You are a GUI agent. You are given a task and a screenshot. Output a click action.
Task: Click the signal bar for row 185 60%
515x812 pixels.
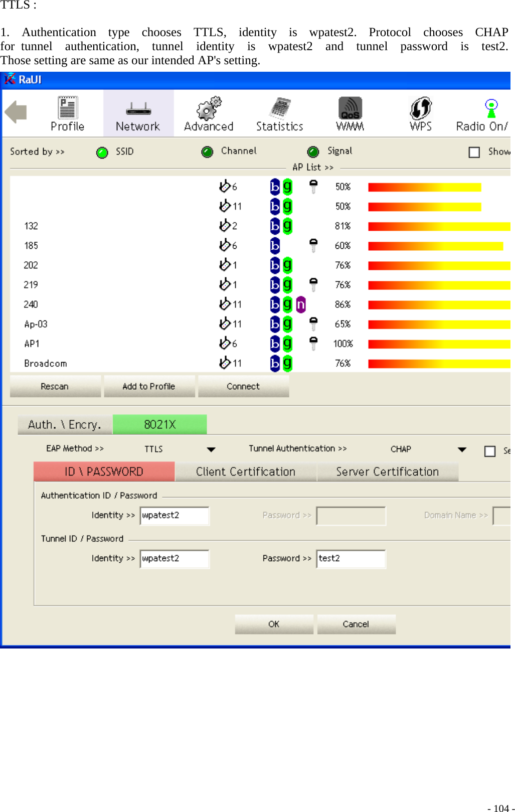click(435, 246)
